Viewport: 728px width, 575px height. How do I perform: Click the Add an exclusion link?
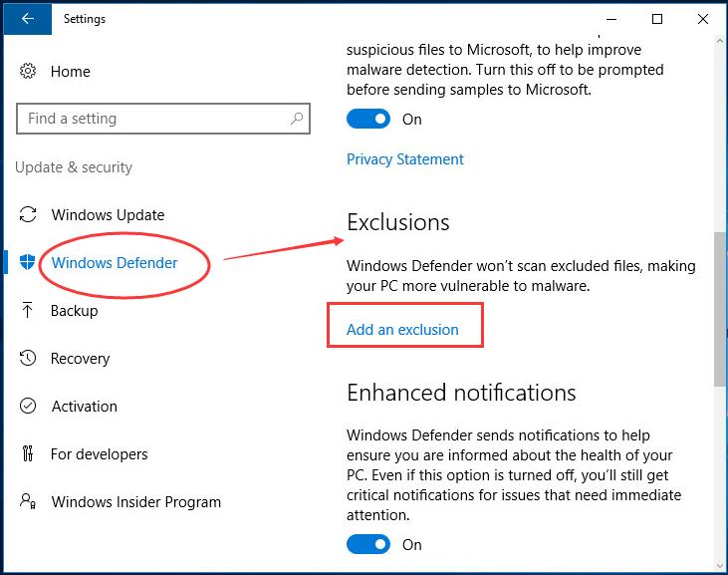coord(402,330)
